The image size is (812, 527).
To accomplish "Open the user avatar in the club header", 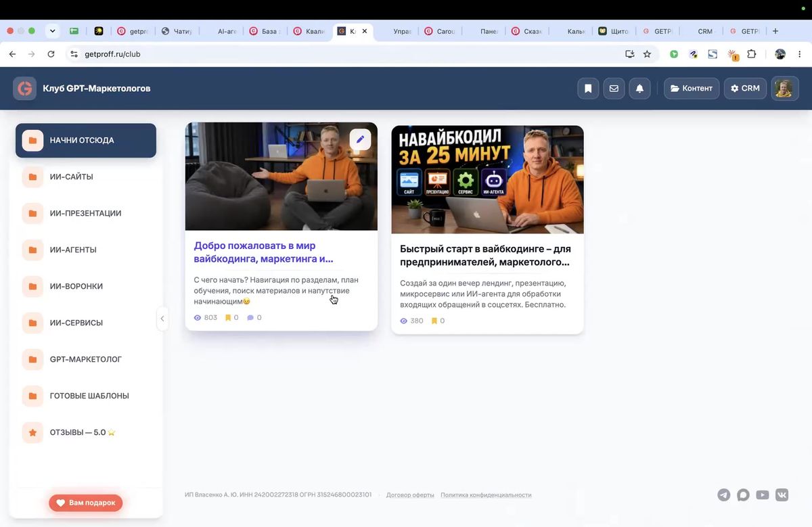I will [x=785, y=89].
